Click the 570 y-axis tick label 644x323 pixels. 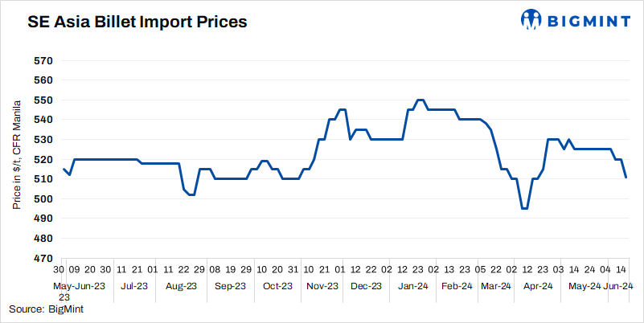point(43,61)
